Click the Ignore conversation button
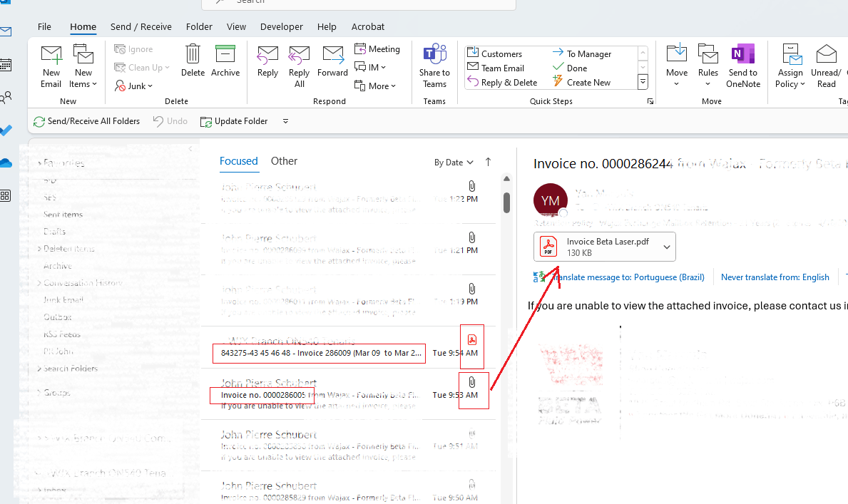Viewport: 848px width, 504px height. [x=133, y=49]
